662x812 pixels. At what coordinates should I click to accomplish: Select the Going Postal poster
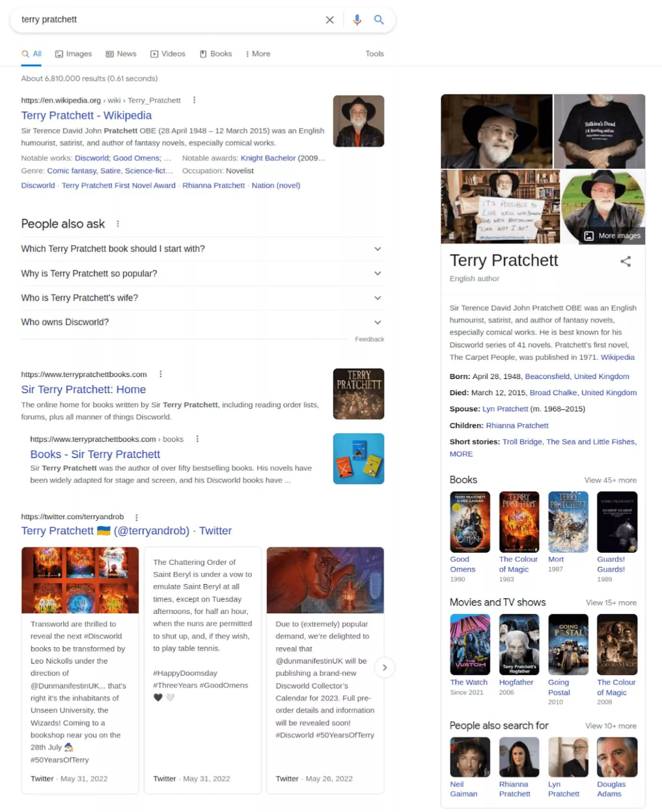pos(568,645)
